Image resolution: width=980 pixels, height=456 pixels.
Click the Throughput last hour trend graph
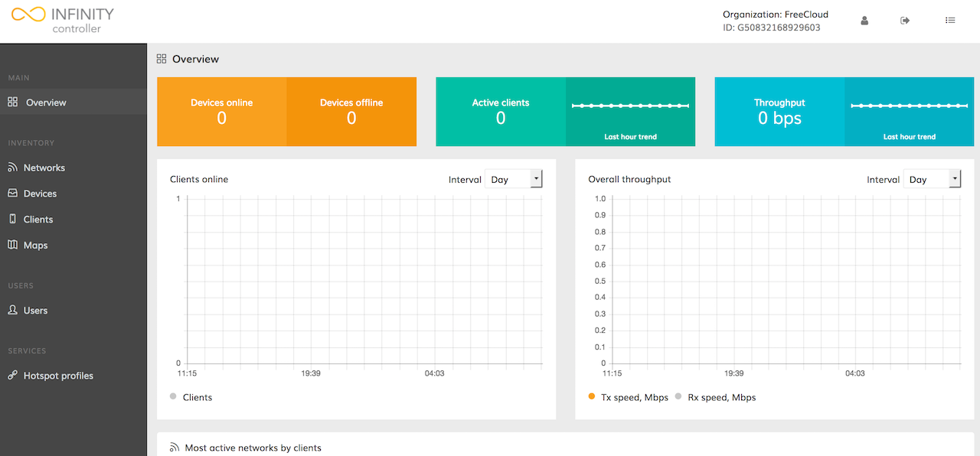click(909, 112)
